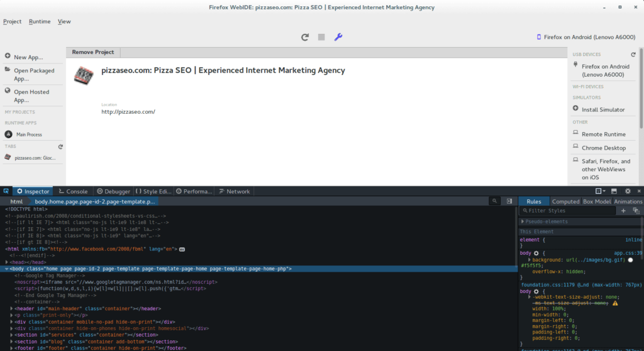Expand the p print-only node
Viewport: 644px width, 351px height.
[11, 315]
